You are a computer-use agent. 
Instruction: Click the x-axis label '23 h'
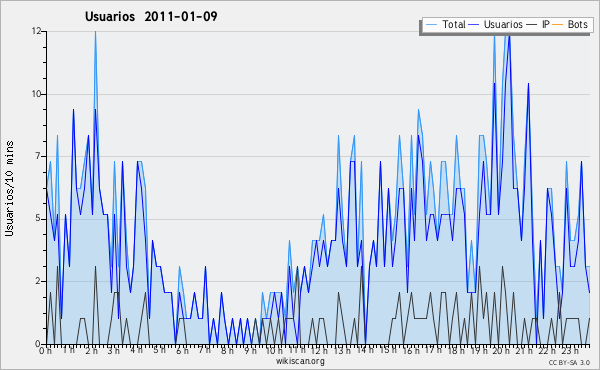coord(569,350)
